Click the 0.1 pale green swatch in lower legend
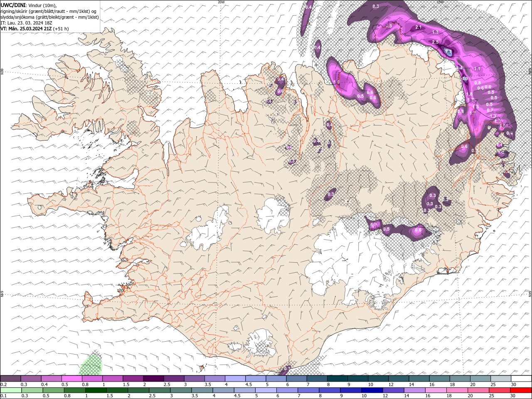 (x=11, y=390)
